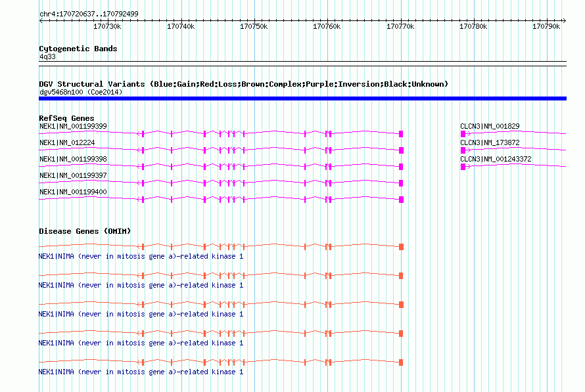The width and height of the screenshot is (585, 392).
Task: Select the CLCN3|NM_173872 transcript label
Action: click(490, 142)
